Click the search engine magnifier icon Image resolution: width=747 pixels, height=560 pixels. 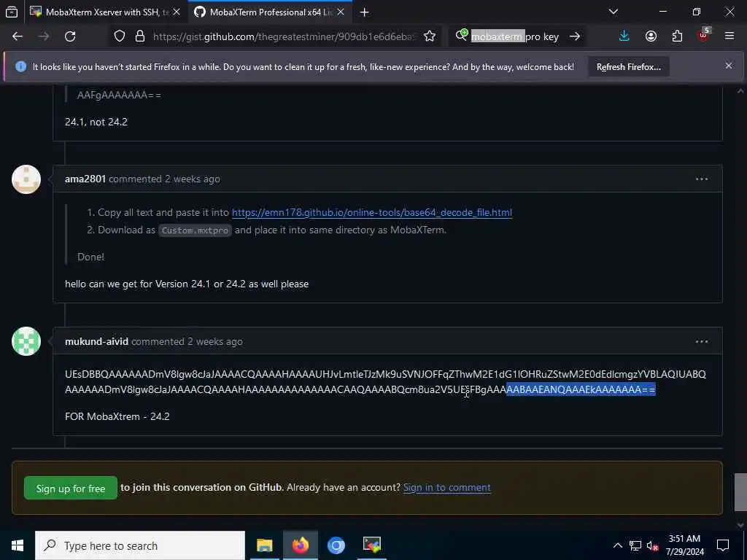(x=461, y=35)
